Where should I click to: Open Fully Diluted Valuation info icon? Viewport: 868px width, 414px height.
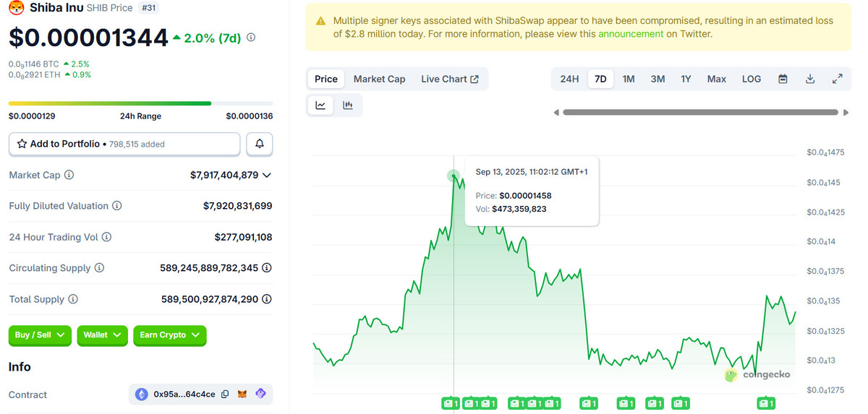117,206
